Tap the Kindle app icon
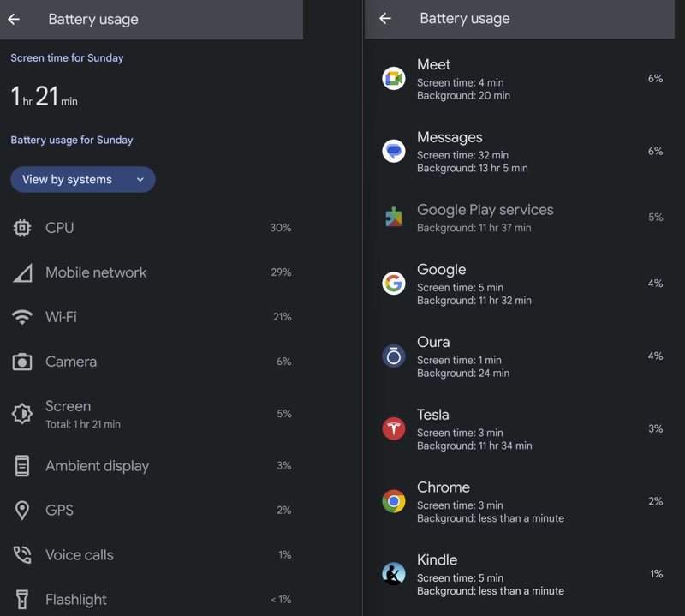 pos(394,574)
